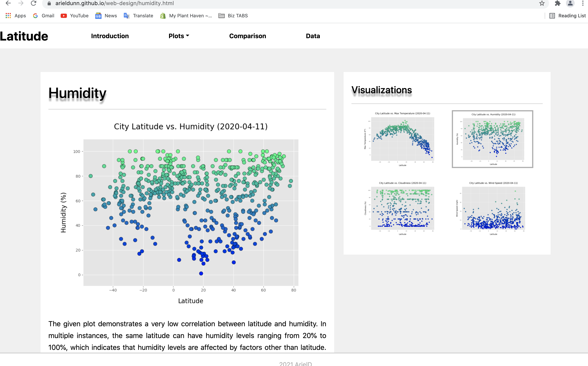Image resolution: width=588 pixels, height=366 pixels.
Task: Open the Biz TABS bookmarks folder
Action: tap(233, 16)
